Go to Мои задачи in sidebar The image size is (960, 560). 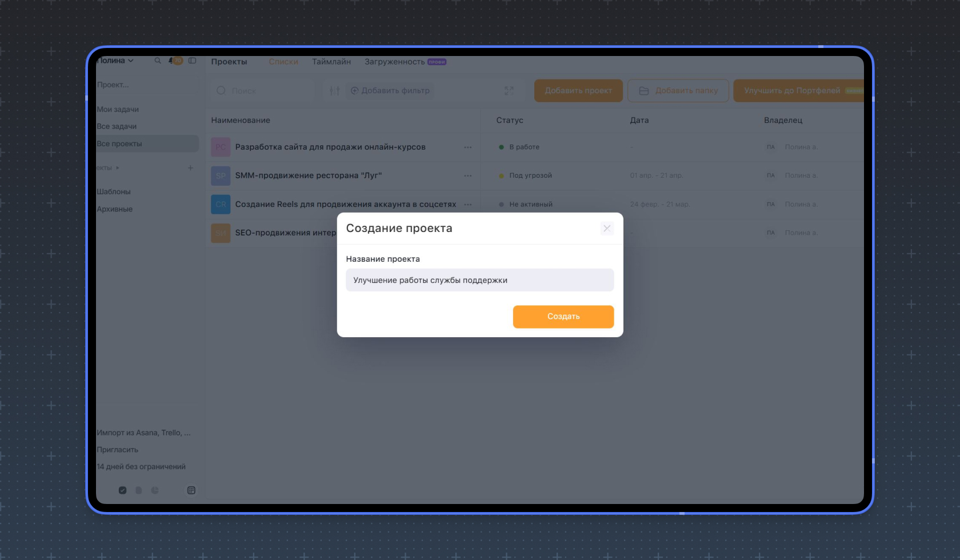click(118, 109)
